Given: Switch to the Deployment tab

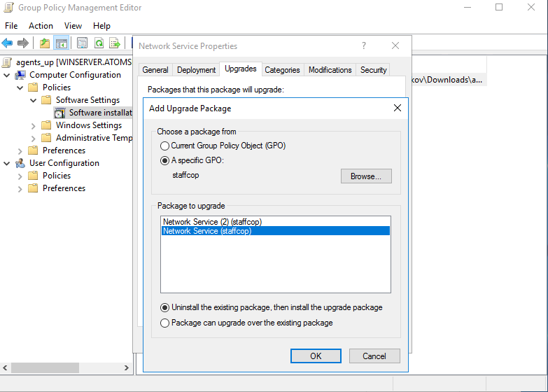Looking at the screenshot, I should pyautogui.click(x=196, y=70).
